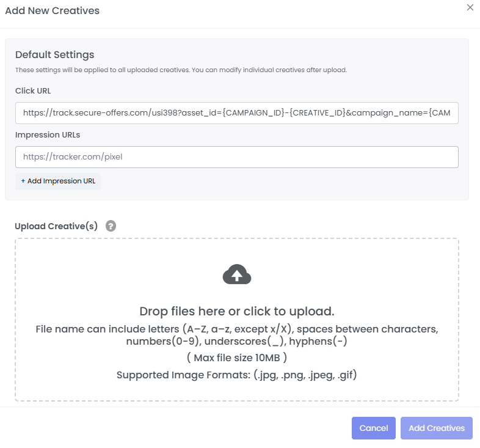
Task: Click the plus sign before Add Impression URL
Action: (x=23, y=181)
